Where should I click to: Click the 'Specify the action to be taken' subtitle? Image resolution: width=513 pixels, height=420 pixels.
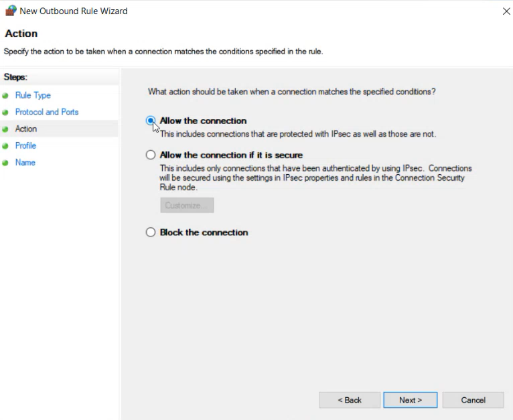(163, 52)
